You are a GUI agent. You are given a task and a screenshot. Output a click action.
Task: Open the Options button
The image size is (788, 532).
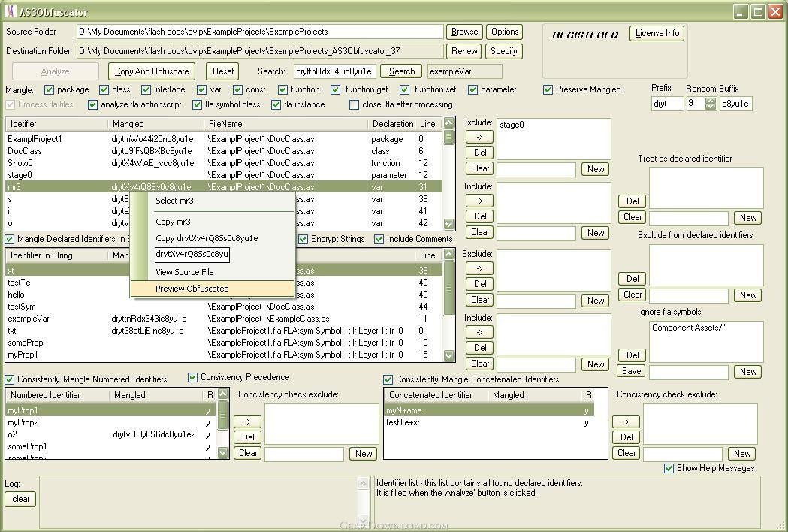(x=505, y=32)
